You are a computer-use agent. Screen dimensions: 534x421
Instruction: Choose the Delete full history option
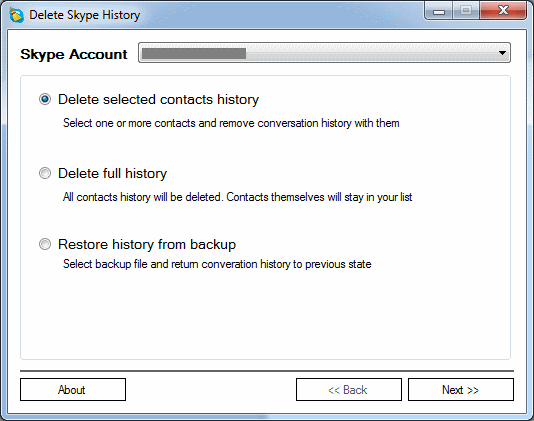point(45,173)
